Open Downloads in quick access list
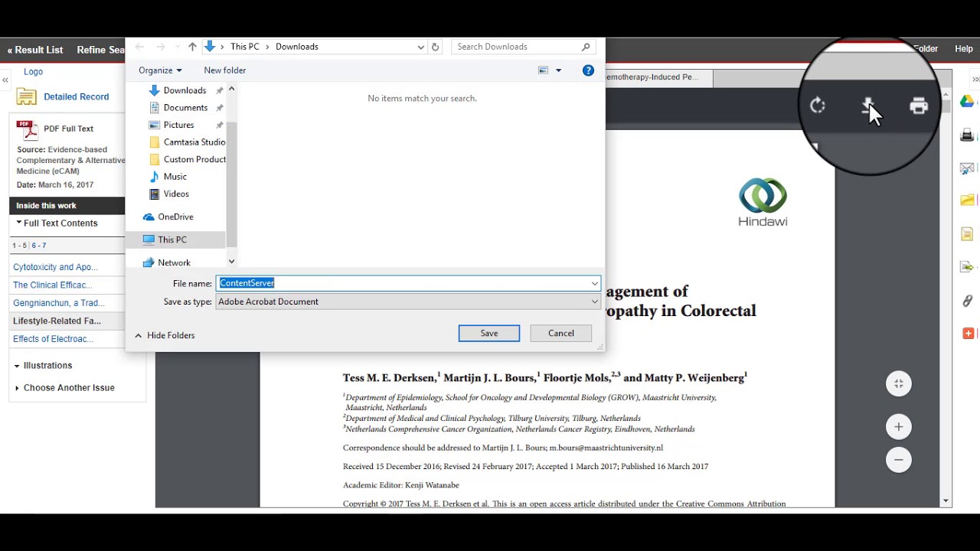 tap(185, 90)
